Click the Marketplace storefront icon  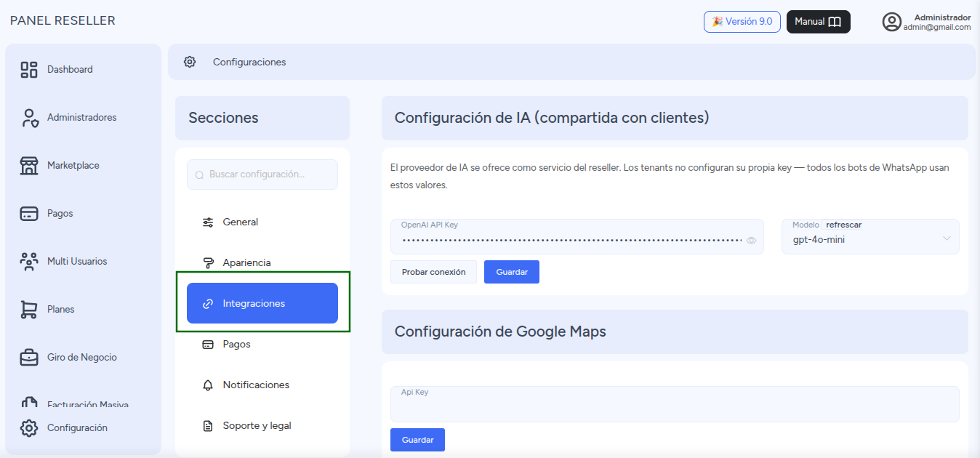click(x=29, y=166)
